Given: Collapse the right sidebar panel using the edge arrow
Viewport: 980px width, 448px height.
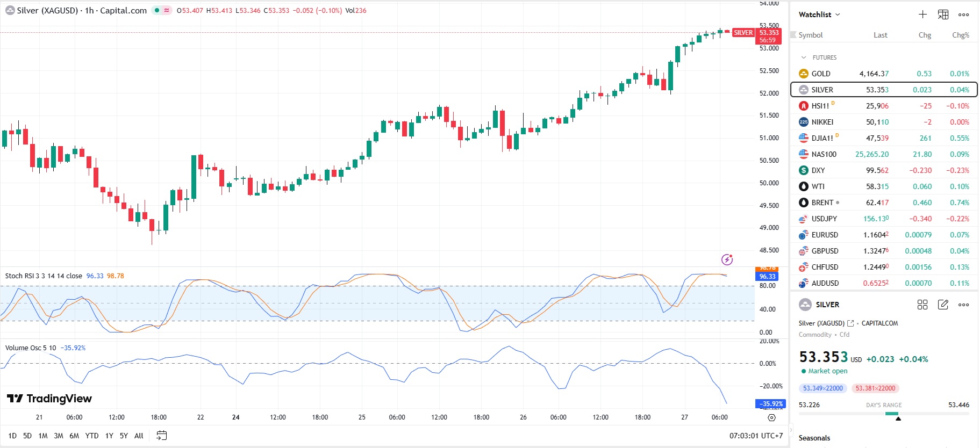Looking at the screenshot, I should coord(790,430).
